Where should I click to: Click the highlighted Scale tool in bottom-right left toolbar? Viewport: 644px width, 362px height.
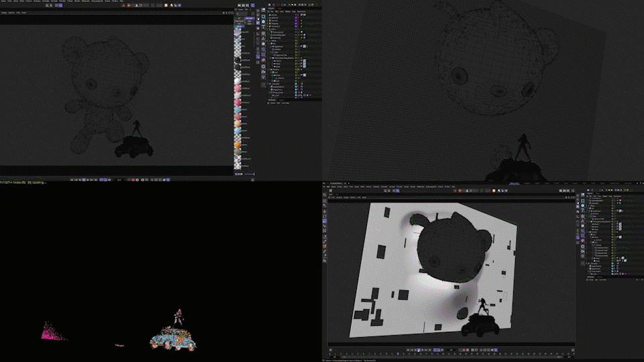(325, 221)
